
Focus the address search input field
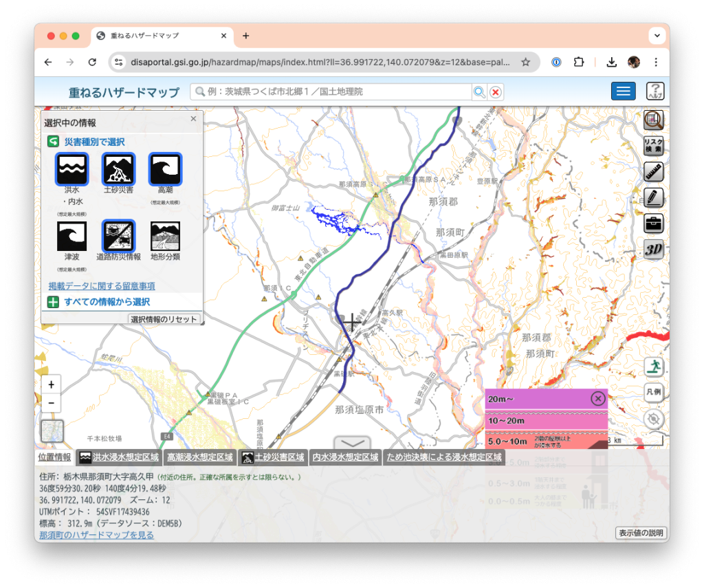(331, 92)
